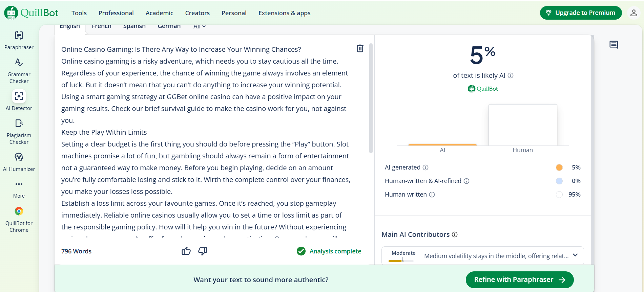Expand the Moderate AI contributor entry
The image size is (644, 292).
(x=575, y=255)
